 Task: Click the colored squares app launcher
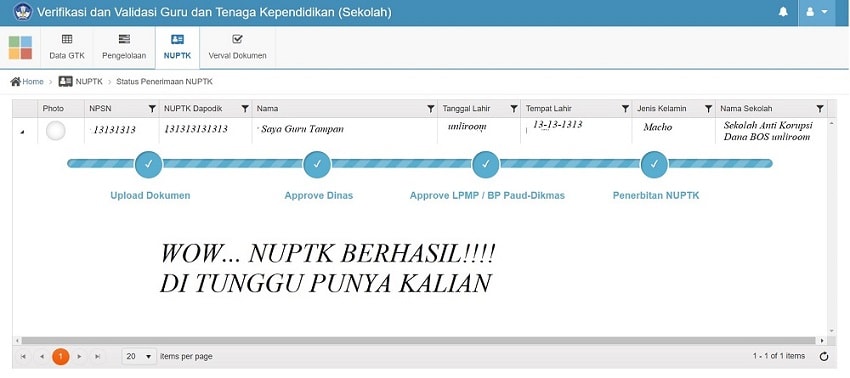coord(20,48)
